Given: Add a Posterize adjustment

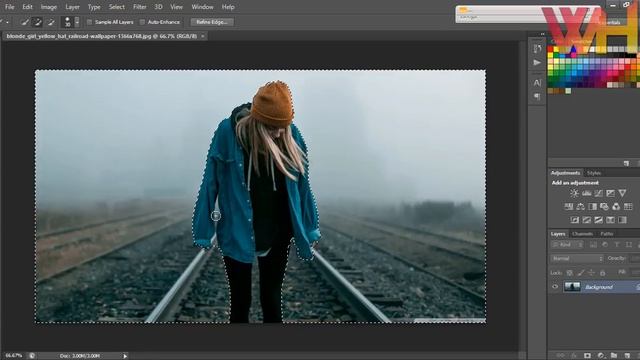Looking at the screenshot, I should pos(587,220).
